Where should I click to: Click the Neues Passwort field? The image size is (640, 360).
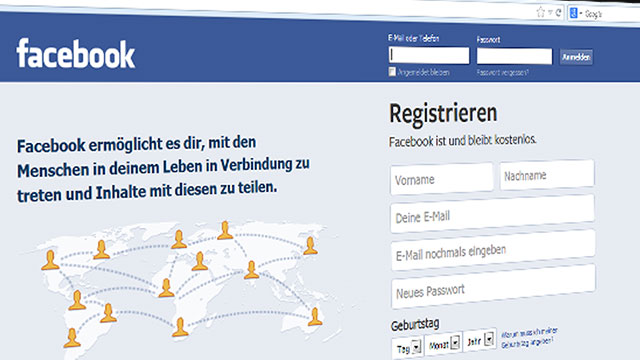pyautogui.click(x=493, y=287)
